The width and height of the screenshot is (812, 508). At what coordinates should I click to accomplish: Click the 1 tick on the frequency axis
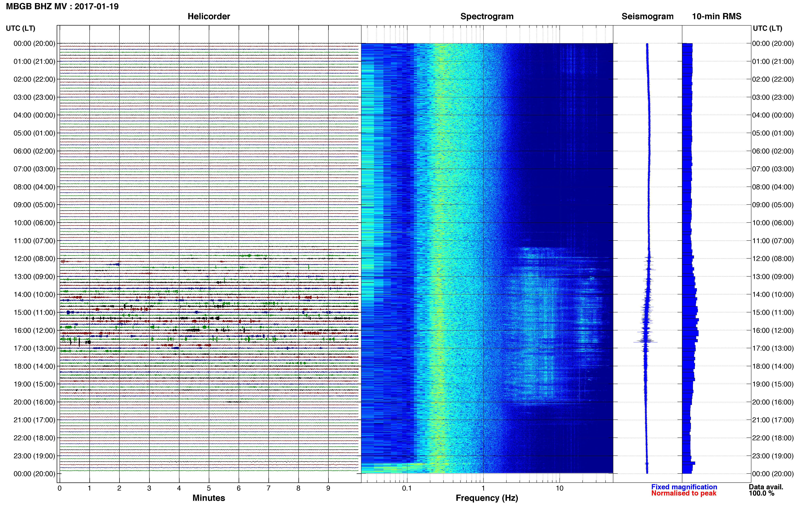pyautogui.click(x=483, y=488)
